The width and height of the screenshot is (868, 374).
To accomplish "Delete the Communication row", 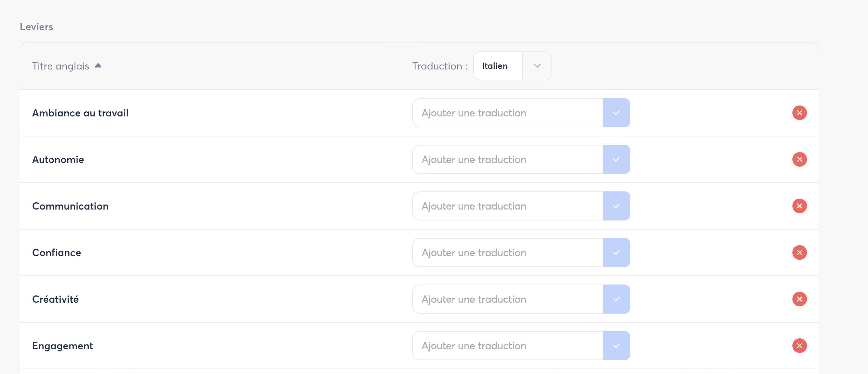I will (x=799, y=206).
